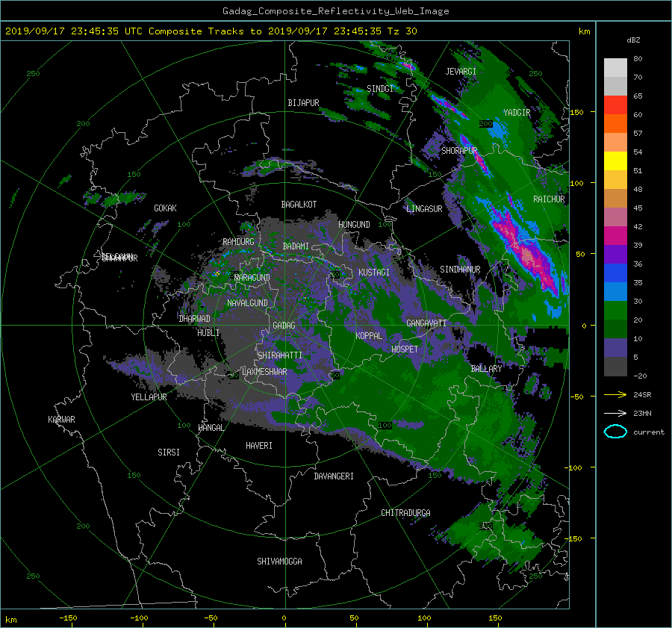Click the KUSTAGI city label
Viewport: 672px width, 628px height.
(x=374, y=273)
